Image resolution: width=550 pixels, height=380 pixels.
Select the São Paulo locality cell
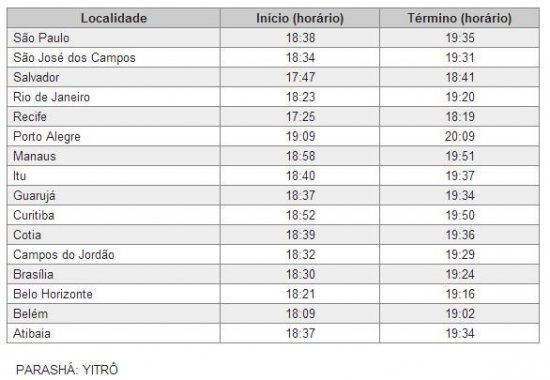click(x=114, y=38)
